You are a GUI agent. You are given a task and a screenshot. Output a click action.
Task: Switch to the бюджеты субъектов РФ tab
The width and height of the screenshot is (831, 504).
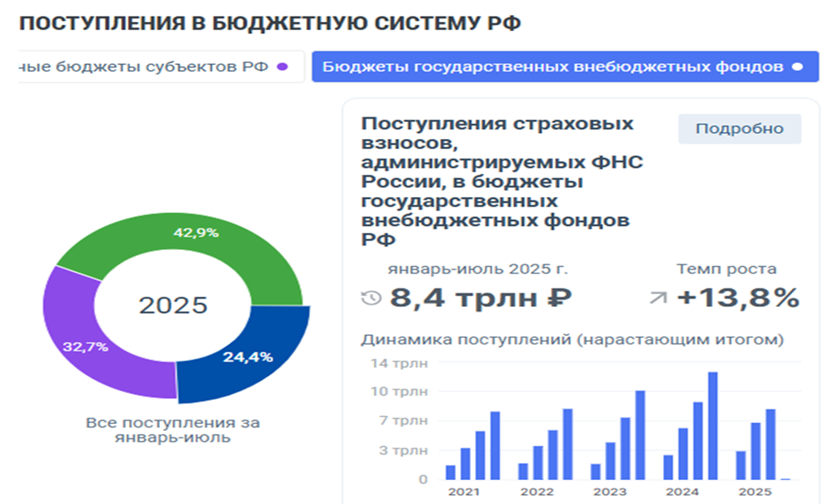click(145, 67)
